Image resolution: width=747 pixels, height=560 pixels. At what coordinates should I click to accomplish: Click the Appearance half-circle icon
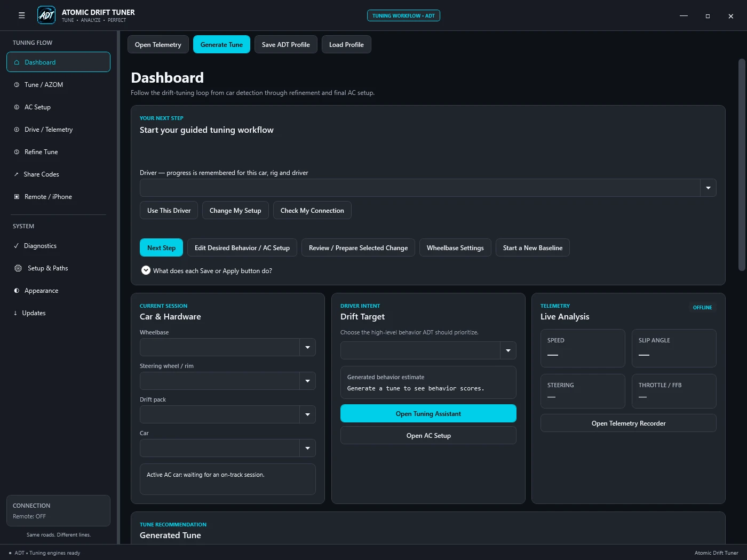pyautogui.click(x=17, y=291)
